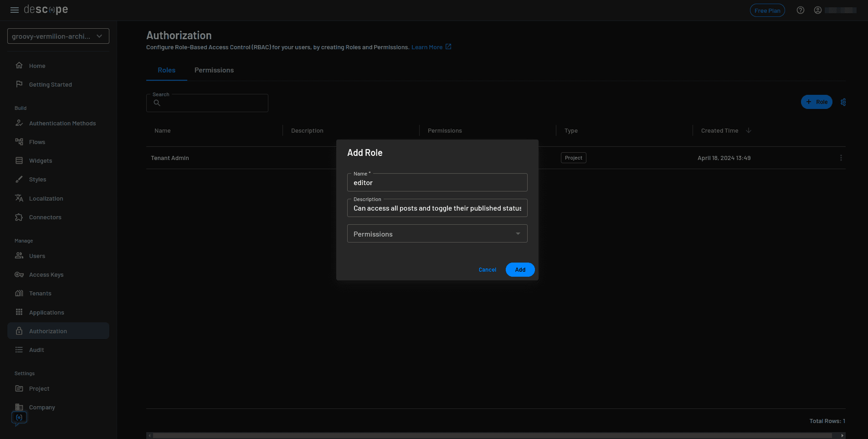Toggle the Created Time sort arrow

[749, 130]
